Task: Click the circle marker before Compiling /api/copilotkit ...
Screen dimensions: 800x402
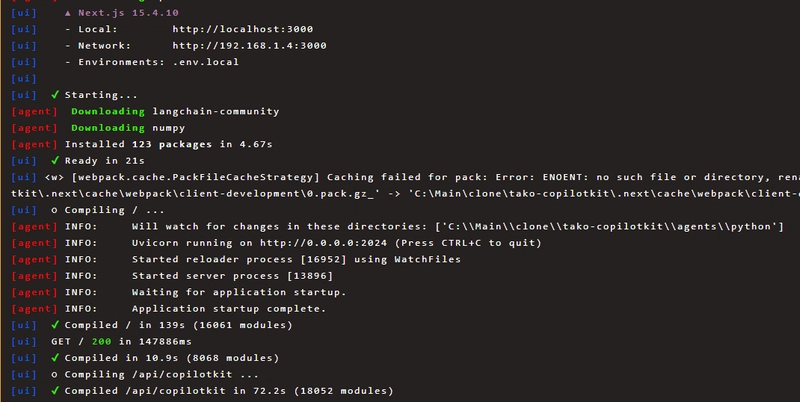Action: coord(54,375)
